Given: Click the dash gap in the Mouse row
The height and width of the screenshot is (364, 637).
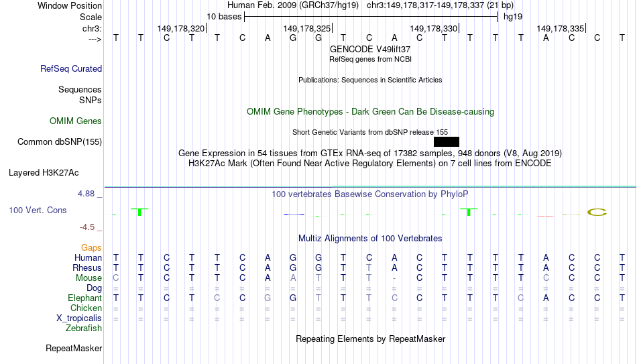Looking at the screenshot, I should coord(394,278).
